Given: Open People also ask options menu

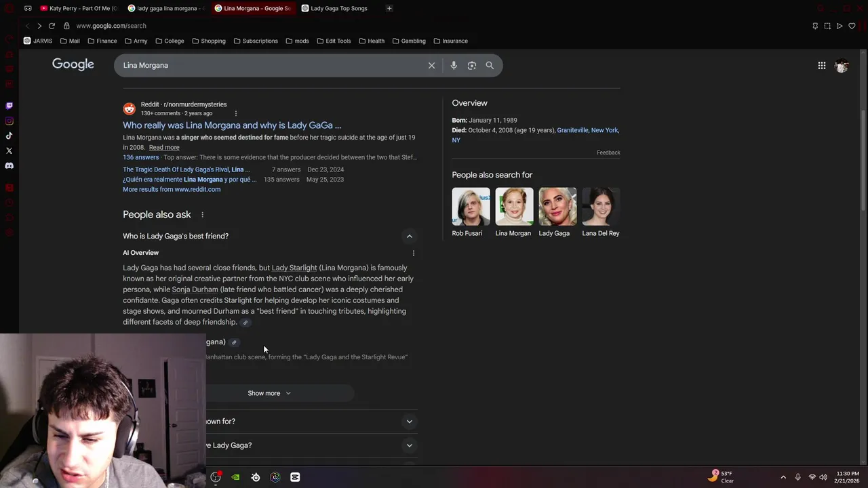Looking at the screenshot, I should [202, 215].
